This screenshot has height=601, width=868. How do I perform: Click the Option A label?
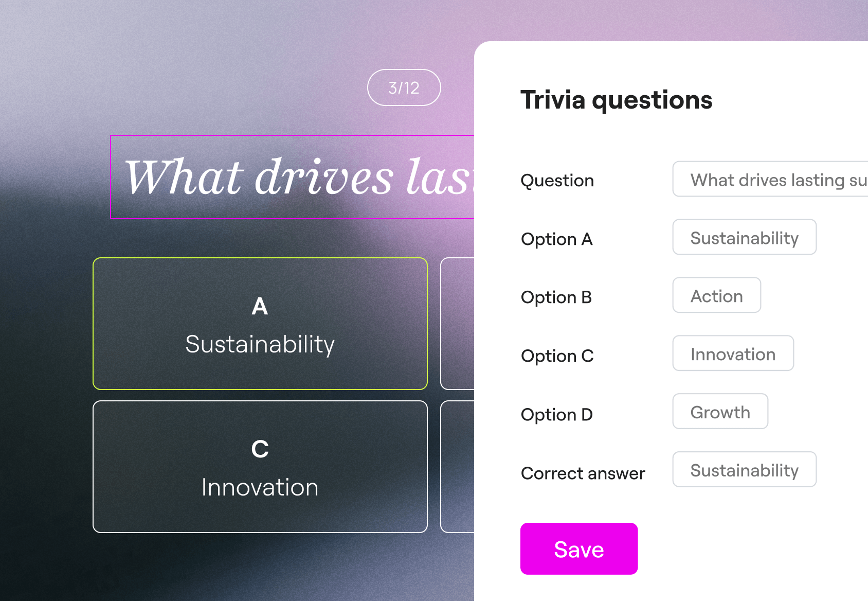[557, 239]
